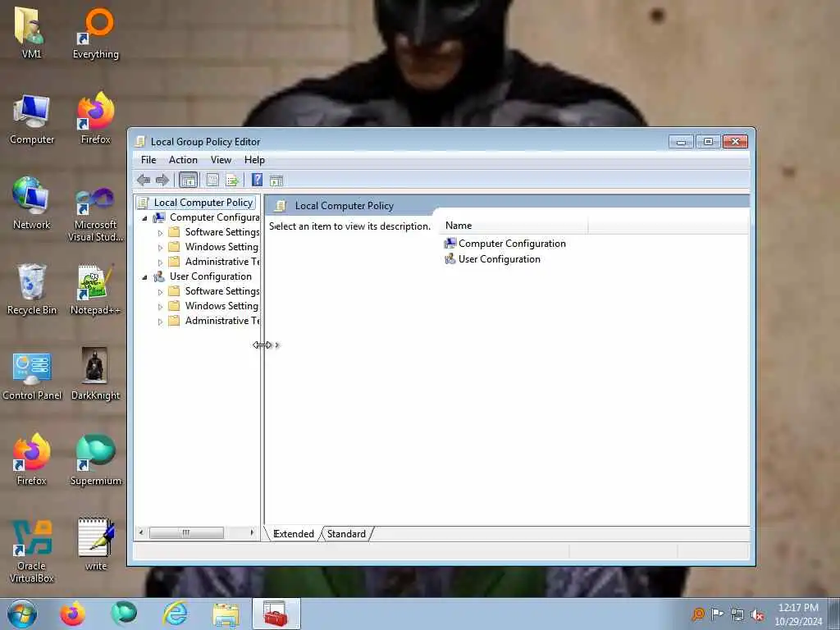Open the File menu
Image resolution: width=840 pixels, height=630 pixels.
click(x=148, y=160)
